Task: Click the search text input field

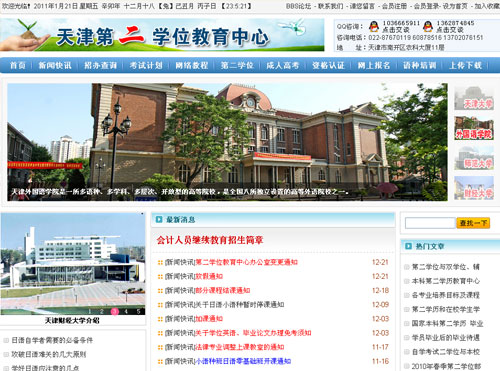Action: 430,223
